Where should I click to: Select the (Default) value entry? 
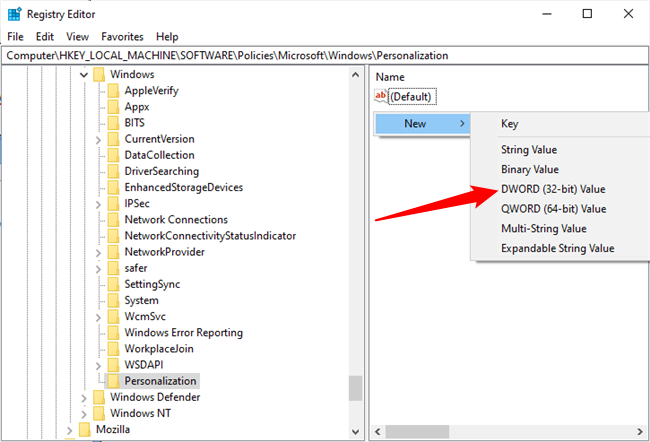(x=410, y=97)
